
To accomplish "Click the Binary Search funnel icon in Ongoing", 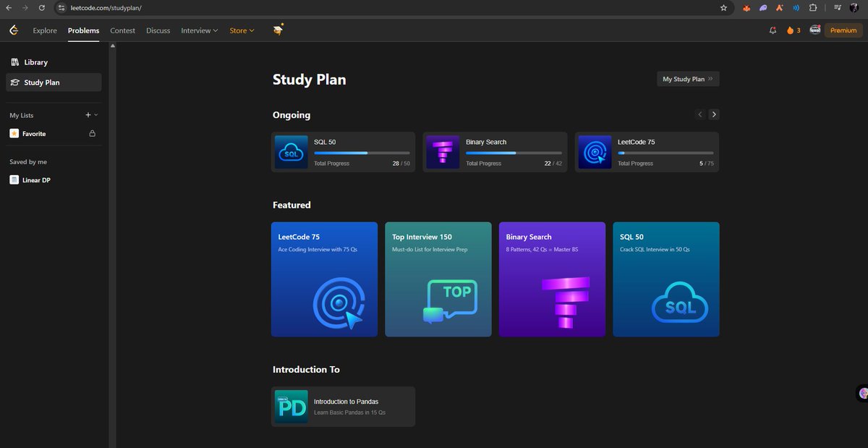I will (443, 152).
